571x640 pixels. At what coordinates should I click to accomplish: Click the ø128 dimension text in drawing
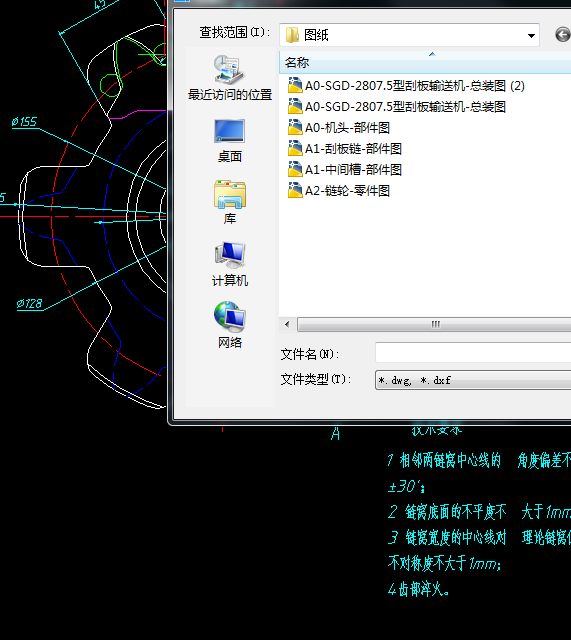(29, 304)
